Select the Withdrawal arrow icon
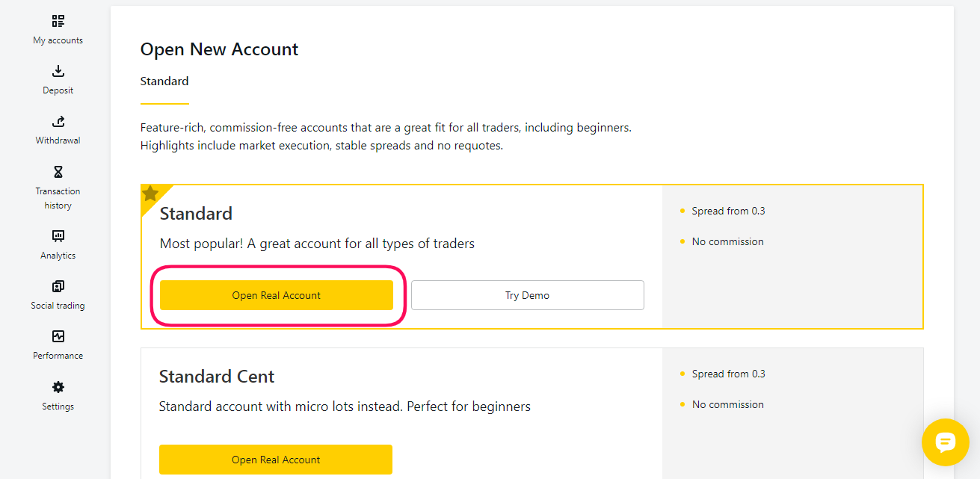Screen dimensions: 980x479 click(58, 121)
